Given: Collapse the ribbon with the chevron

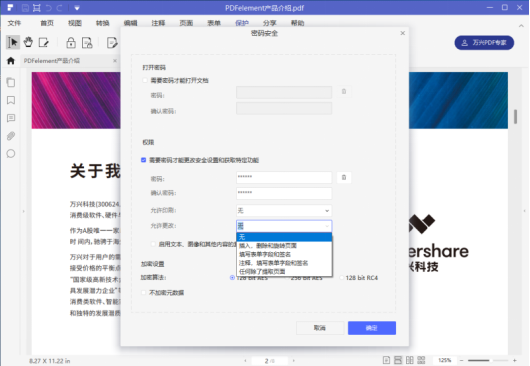Looking at the screenshot, I should point(521,25).
